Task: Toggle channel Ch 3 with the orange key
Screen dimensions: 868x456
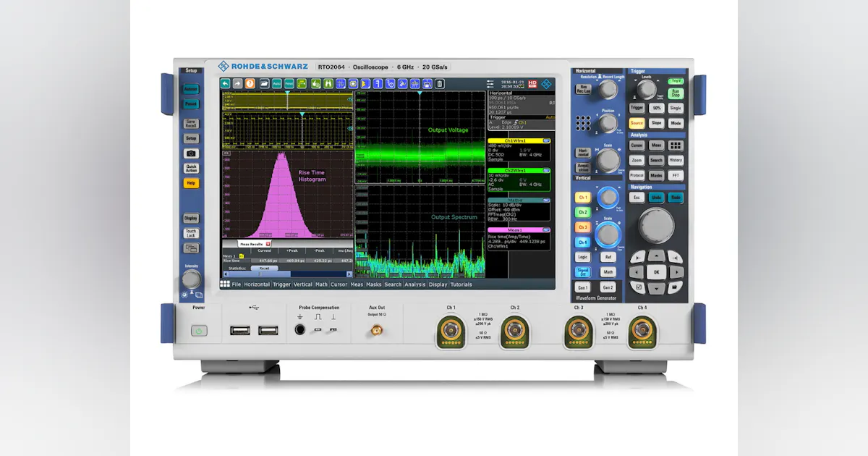Action: 582,227
